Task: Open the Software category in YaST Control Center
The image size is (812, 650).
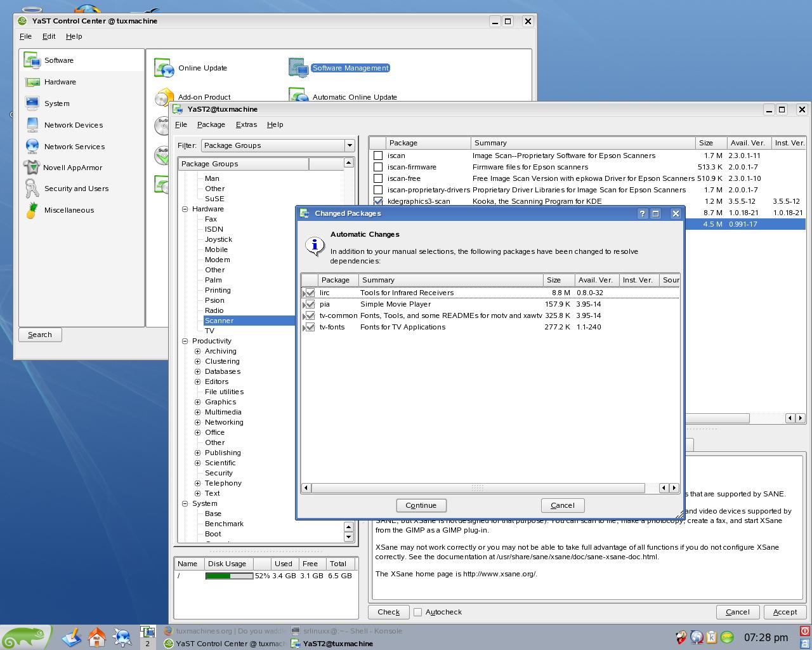Action: [59, 60]
